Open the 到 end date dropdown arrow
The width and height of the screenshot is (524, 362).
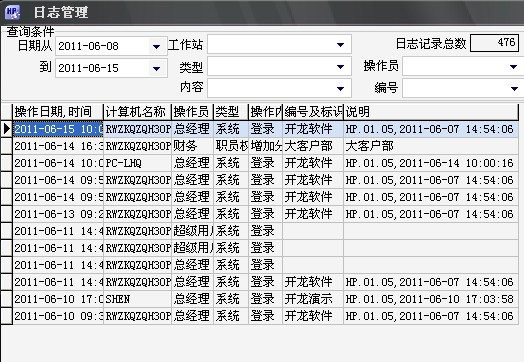click(x=156, y=69)
